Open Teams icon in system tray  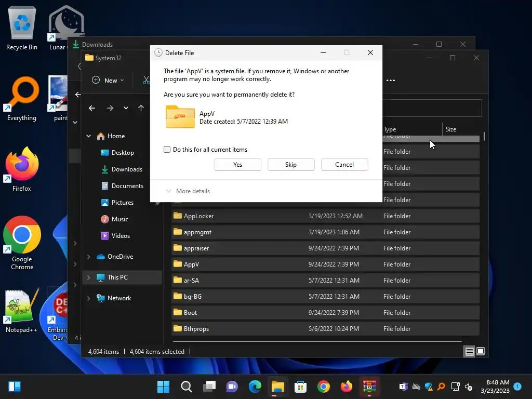[403, 387]
